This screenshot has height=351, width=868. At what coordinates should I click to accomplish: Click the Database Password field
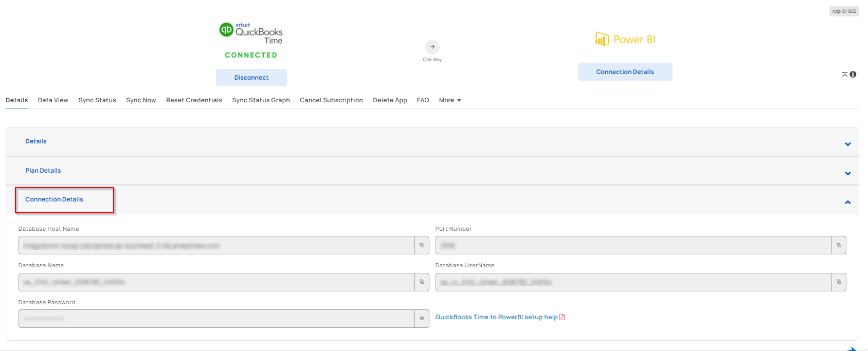pyautogui.click(x=216, y=319)
